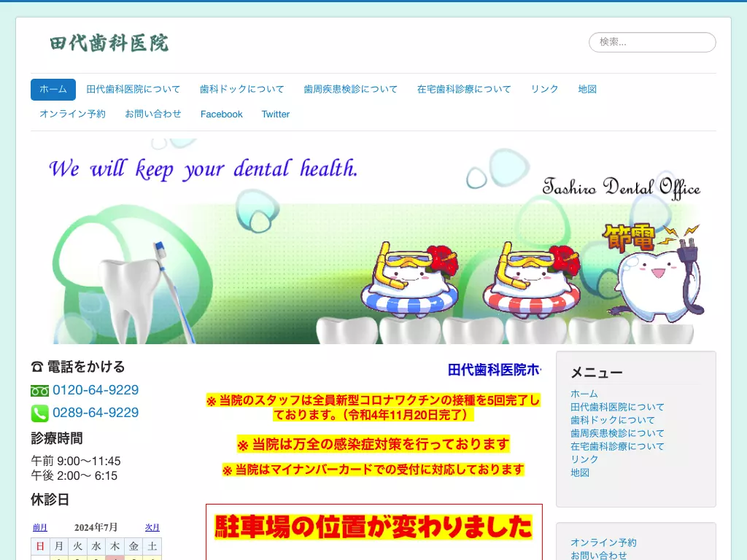
Task: Select 歯周疾患検診について in the メニュー sidebar
Action: tap(617, 433)
